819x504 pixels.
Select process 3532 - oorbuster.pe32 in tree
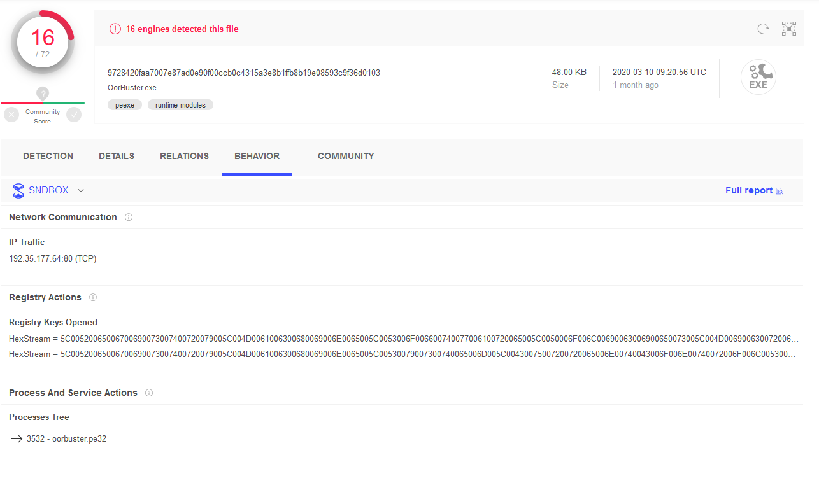[66, 438]
